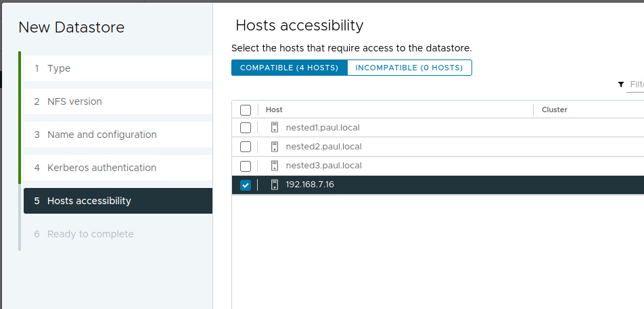Click host icon beside 192.168.7.16
Viewport: 644px width, 309px height.
click(x=275, y=185)
